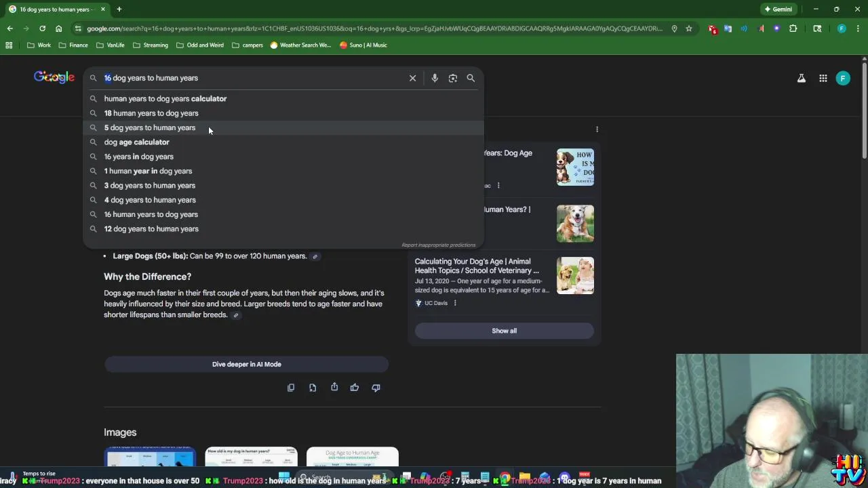Click the location pin icon in address bar

click(x=674, y=28)
